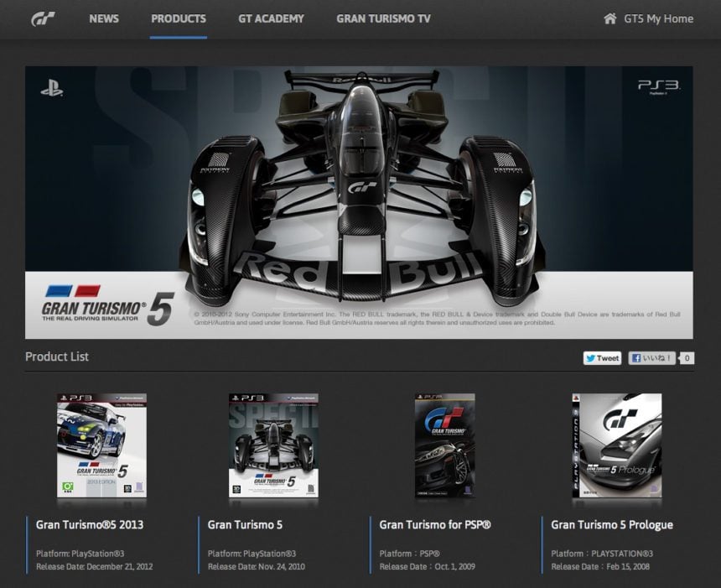Click release date December 21, 2012
Viewport: 721px width, 588px height.
pyautogui.click(x=94, y=566)
